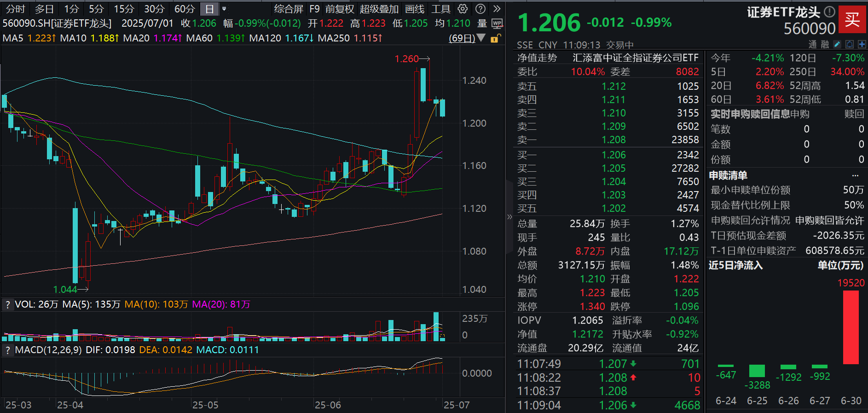This screenshot has width=868, height=413.
Task: Click the MACD(12,26,9) indicator label
Action: pyautogui.click(x=48, y=350)
